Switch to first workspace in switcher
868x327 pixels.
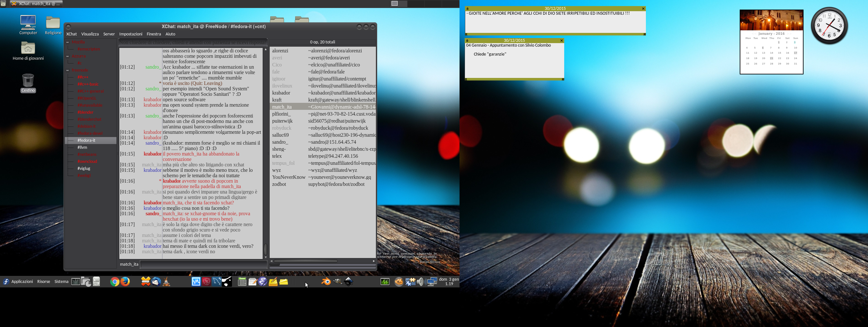[399, 4]
